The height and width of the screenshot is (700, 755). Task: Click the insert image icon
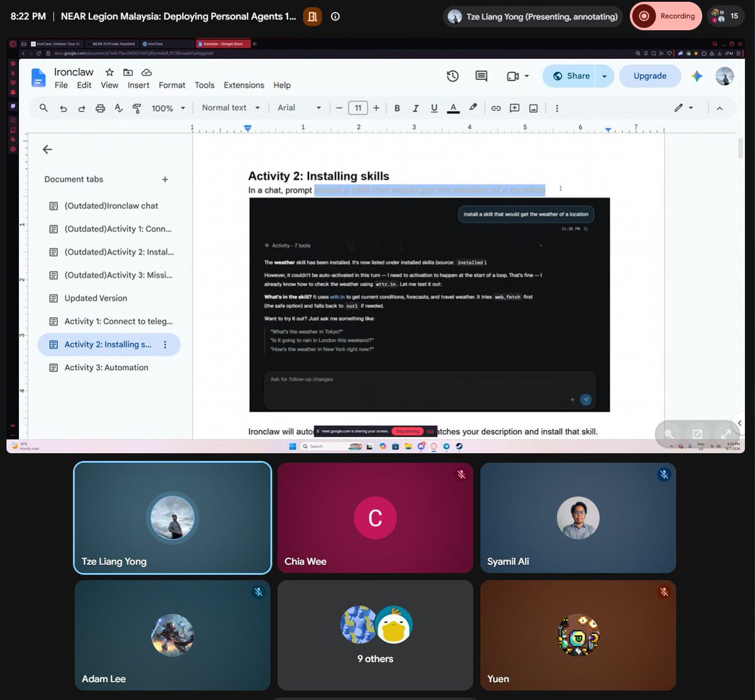pyautogui.click(x=534, y=108)
